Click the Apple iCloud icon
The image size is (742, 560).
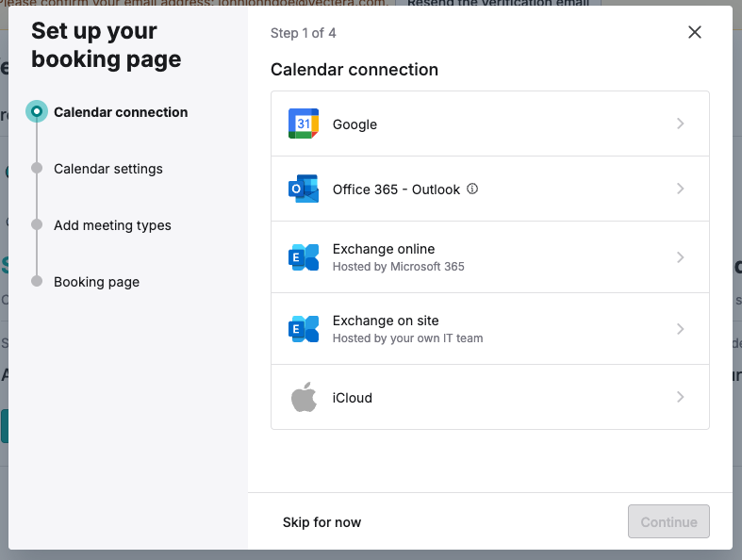(x=304, y=397)
